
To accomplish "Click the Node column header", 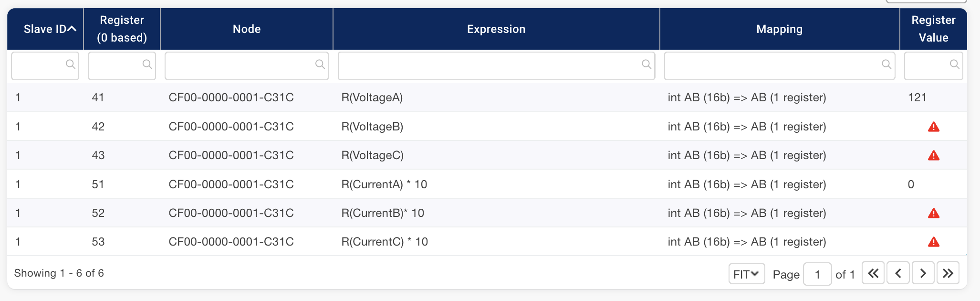I will tap(246, 29).
